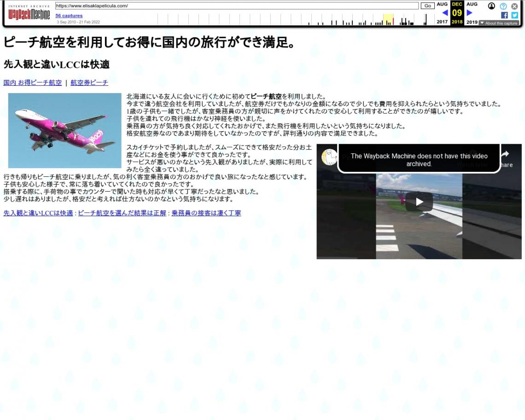Viewport: 525px width, 420px height.
Task: Expand the About this capture dropdown
Action: tap(499, 23)
